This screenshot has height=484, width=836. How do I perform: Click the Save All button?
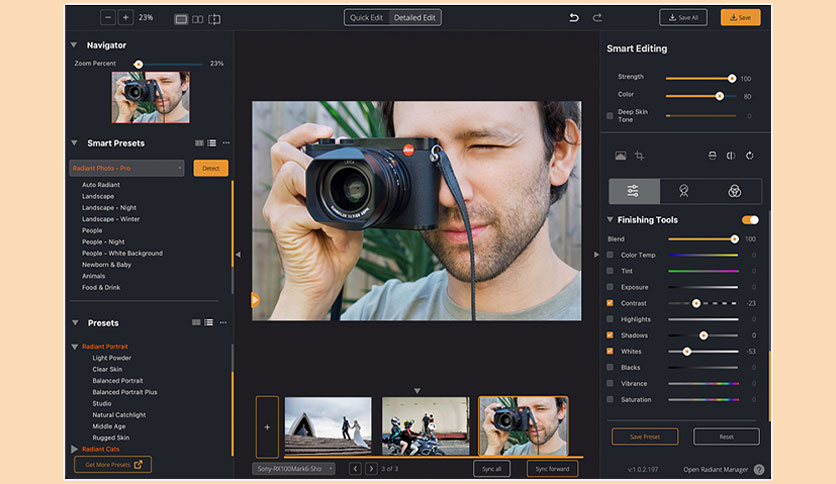pyautogui.click(x=684, y=18)
